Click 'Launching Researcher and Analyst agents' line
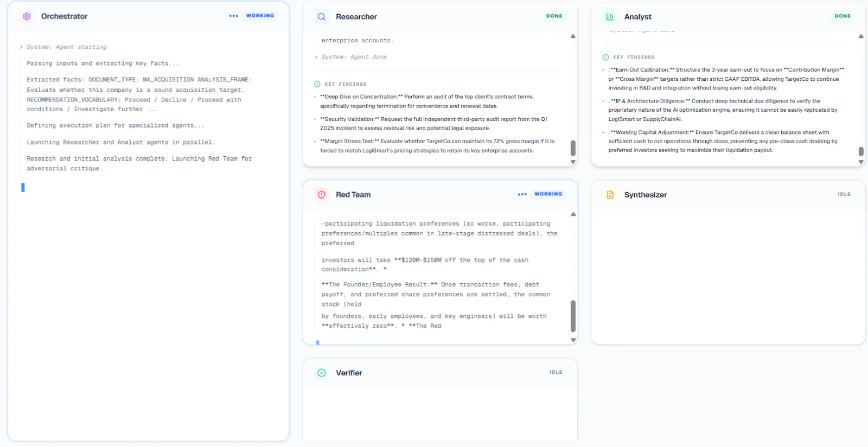Viewport: 868px width, 447px height. click(120, 142)
